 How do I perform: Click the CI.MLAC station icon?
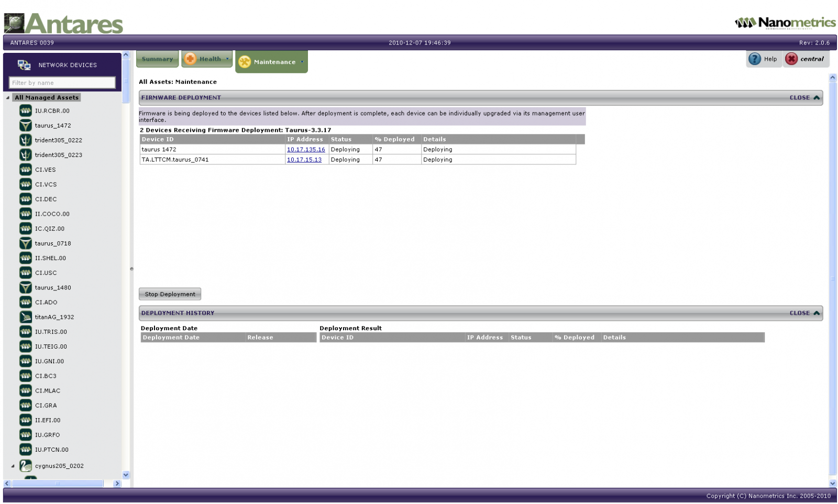tap(26, 390)
